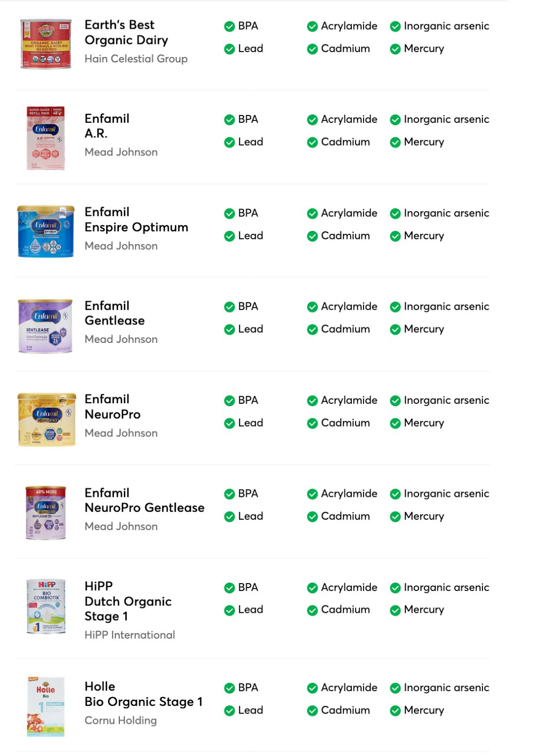Click the Acrylamide checkmark for Holle Bio Organic
Screen dimensions: 535x756
pyautogui.click(x=312, y=688)
